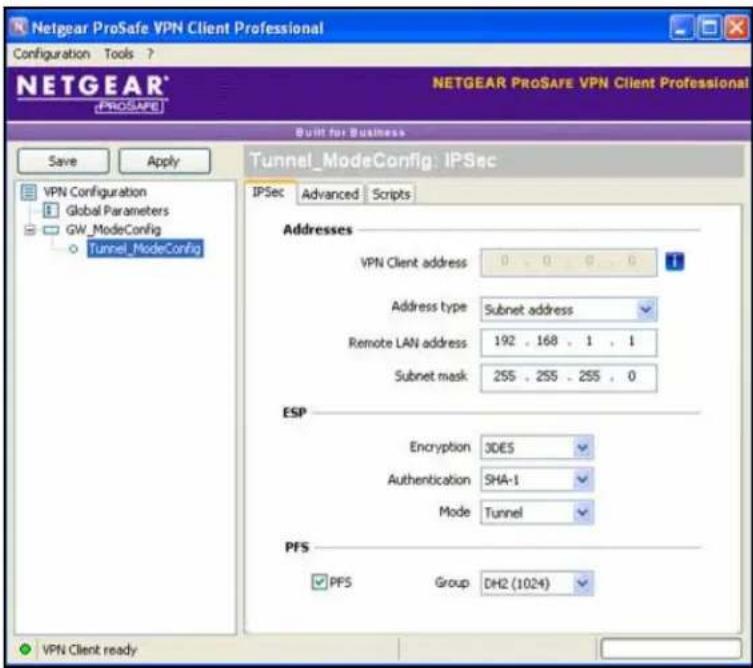Click the NETGEAR ProSafe logo
753x668 pixels.
[x=92, y=93]
